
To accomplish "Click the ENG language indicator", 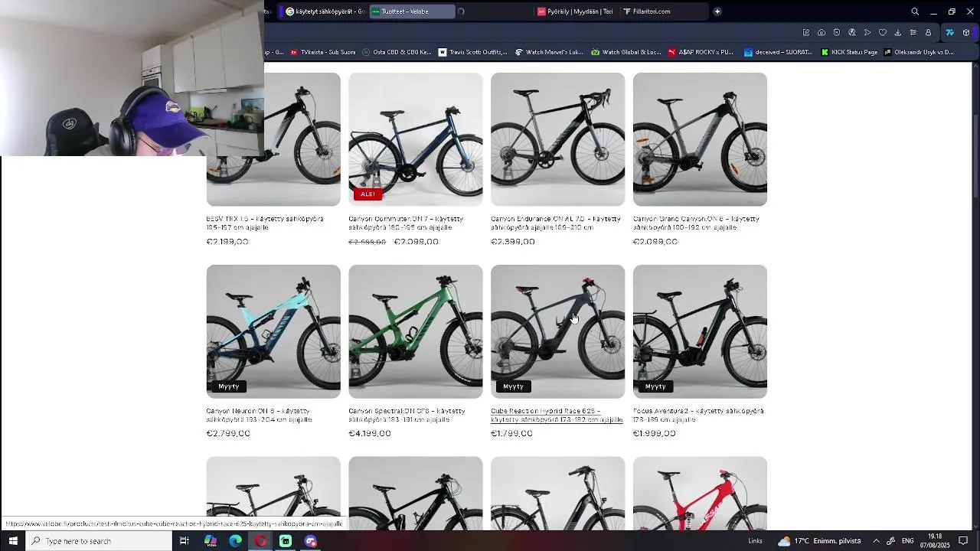I will click(x=907, y=541).
